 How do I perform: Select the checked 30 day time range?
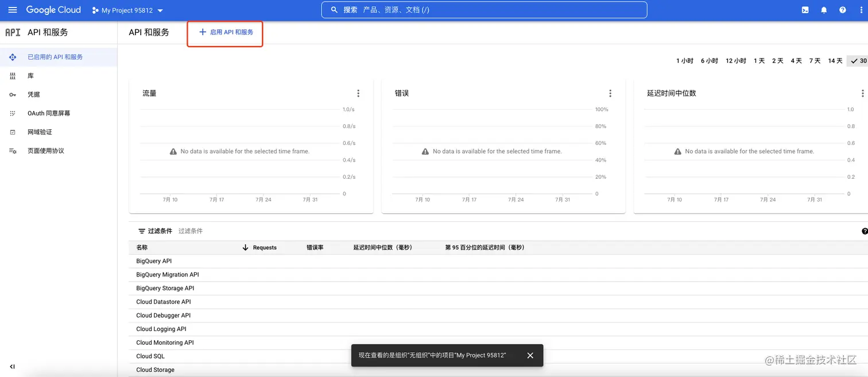pos(858,61)
